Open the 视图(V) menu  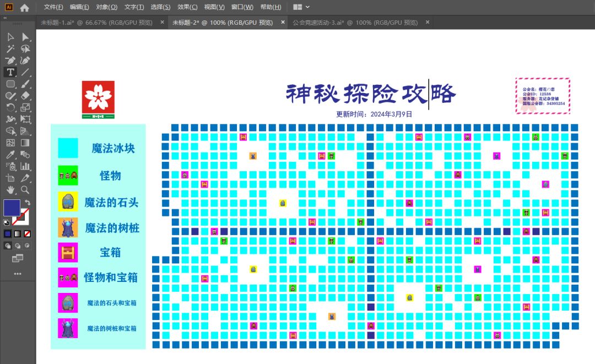[214, 7]
